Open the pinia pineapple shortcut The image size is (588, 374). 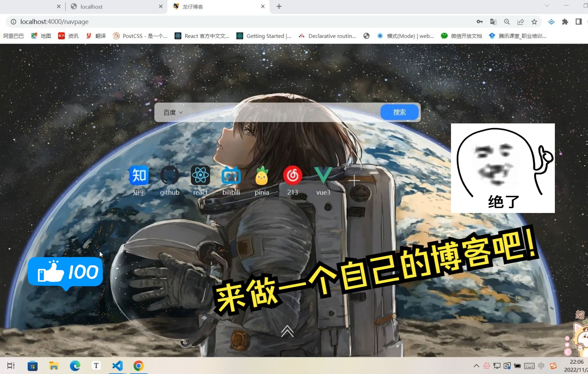point(262,175)
